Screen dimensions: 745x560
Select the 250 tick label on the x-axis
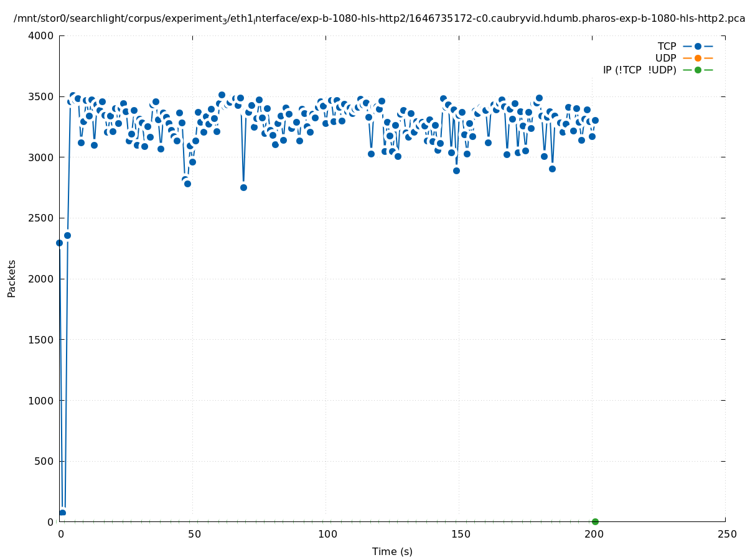pyautogui.click(x=726, y=534)
